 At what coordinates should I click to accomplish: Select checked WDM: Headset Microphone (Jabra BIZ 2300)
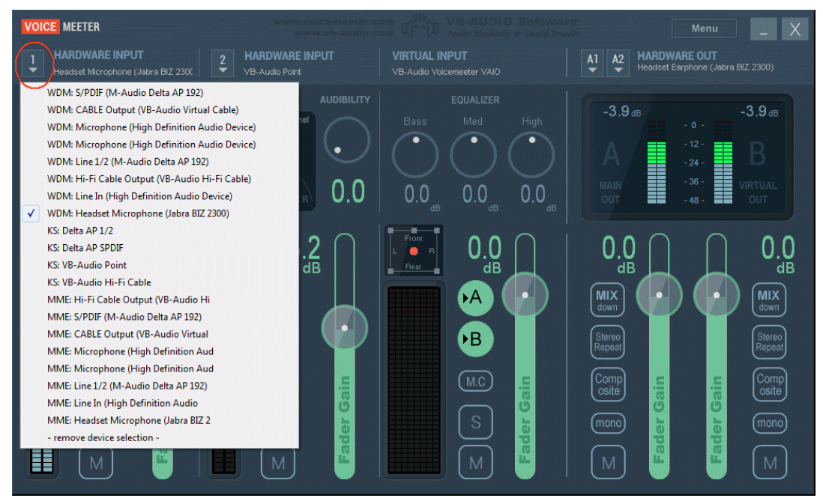[x=160, y=213]
